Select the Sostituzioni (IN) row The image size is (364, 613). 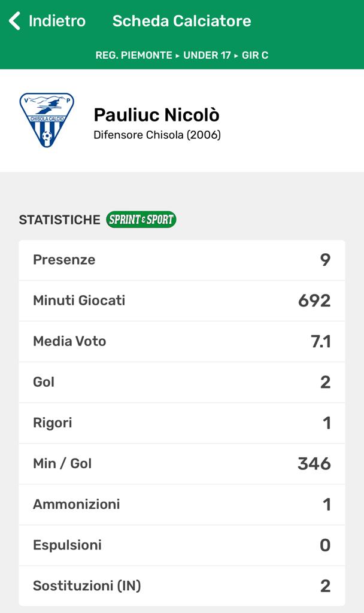tap(182, 585)
